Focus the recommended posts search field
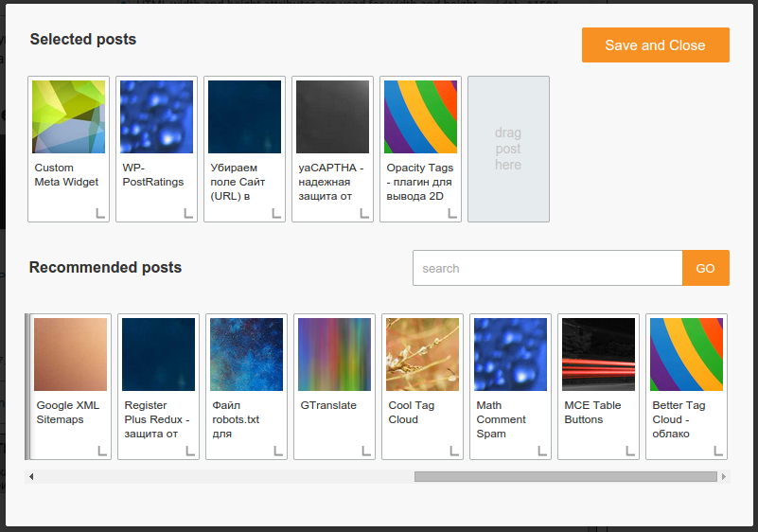 click(547, 268)
